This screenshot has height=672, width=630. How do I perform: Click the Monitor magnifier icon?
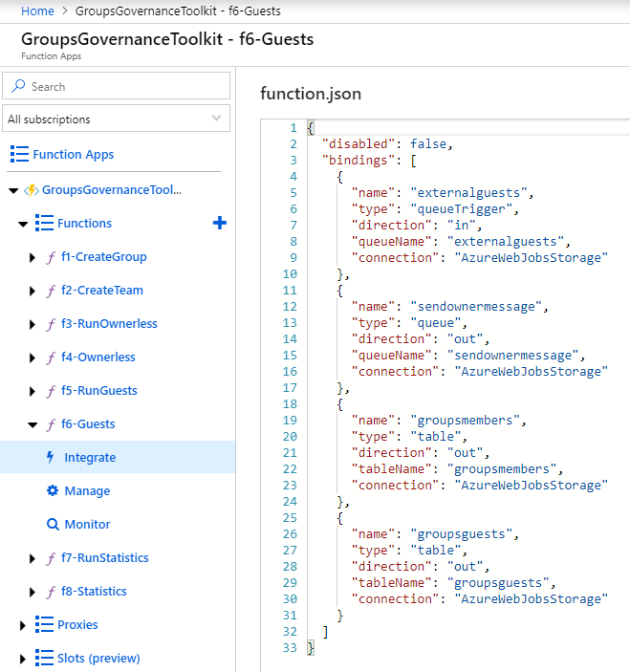pos(53,524)
